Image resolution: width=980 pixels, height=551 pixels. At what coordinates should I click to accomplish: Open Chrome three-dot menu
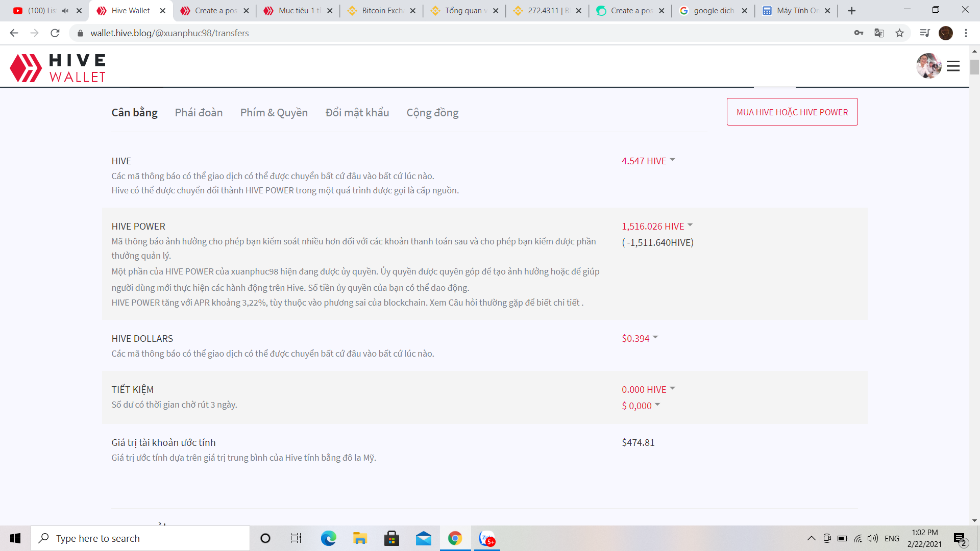[x=966, y=33]
